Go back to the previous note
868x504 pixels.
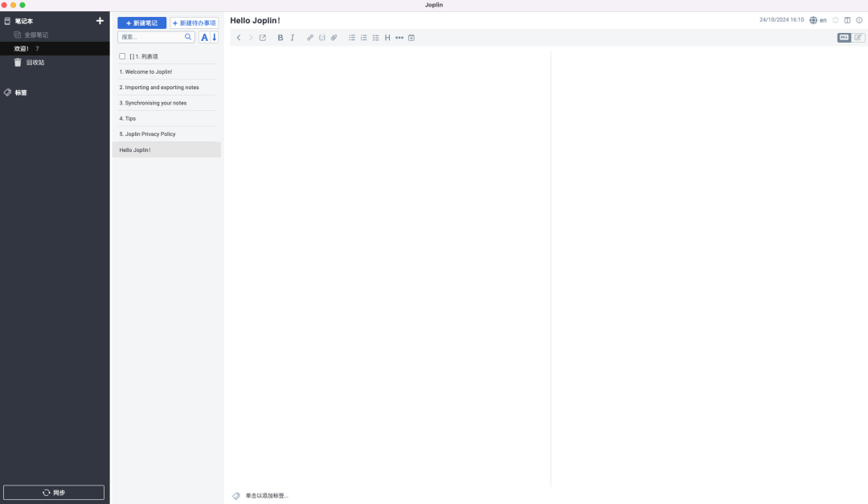[x=239, y=38]
